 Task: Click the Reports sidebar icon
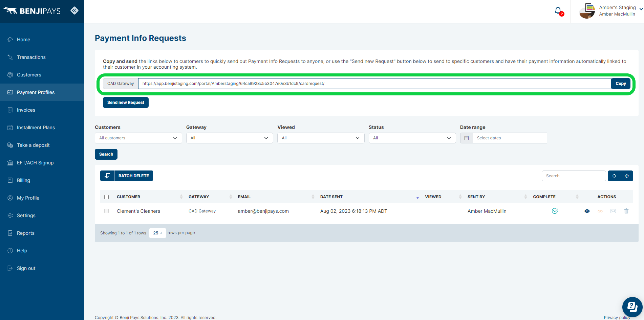pyautogui.click(x=10, y=233)
